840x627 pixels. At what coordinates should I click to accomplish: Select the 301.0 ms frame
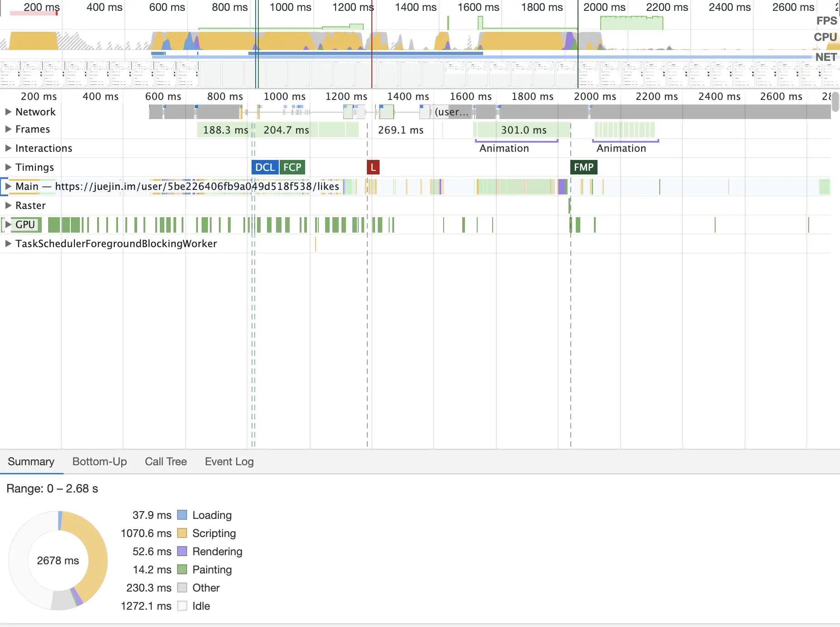click(523, 130)
